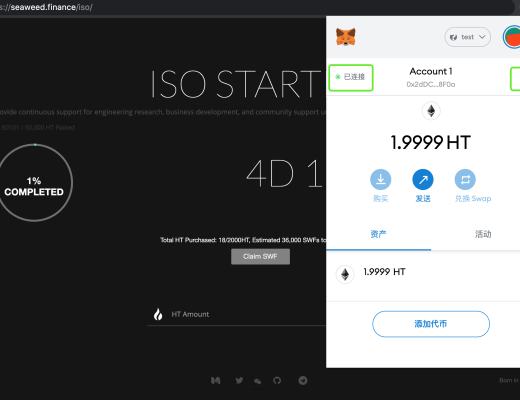This screenshot has width=520, height=400.
Task: Click the MetaMask fox logo
Action: click(x=346, y=37)
